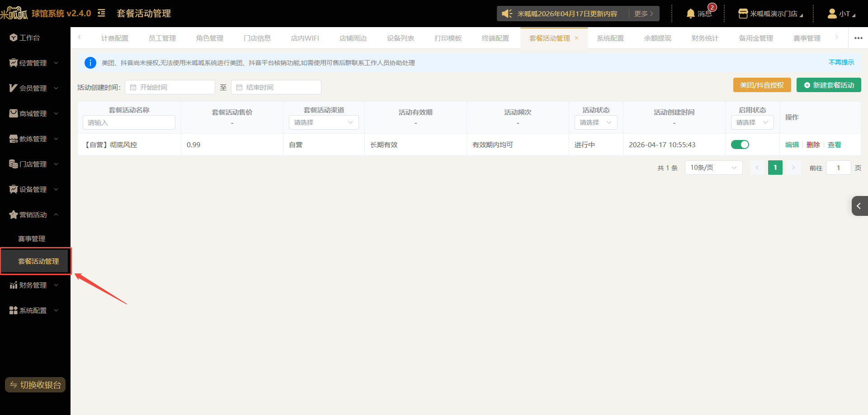The height and width of the screenshot is (415, 868).
Task: Expand the right-side drawer arrow handle
Action: click(859, 206)
